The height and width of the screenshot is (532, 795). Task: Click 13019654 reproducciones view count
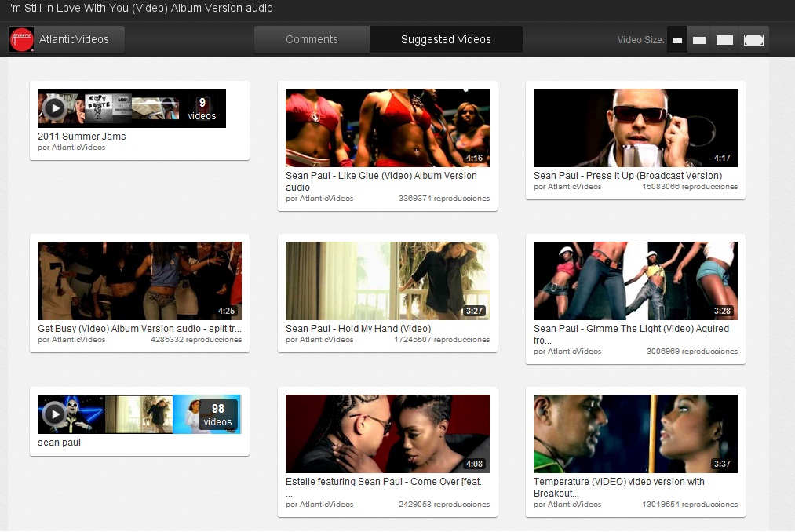click(x=690, y=505)
